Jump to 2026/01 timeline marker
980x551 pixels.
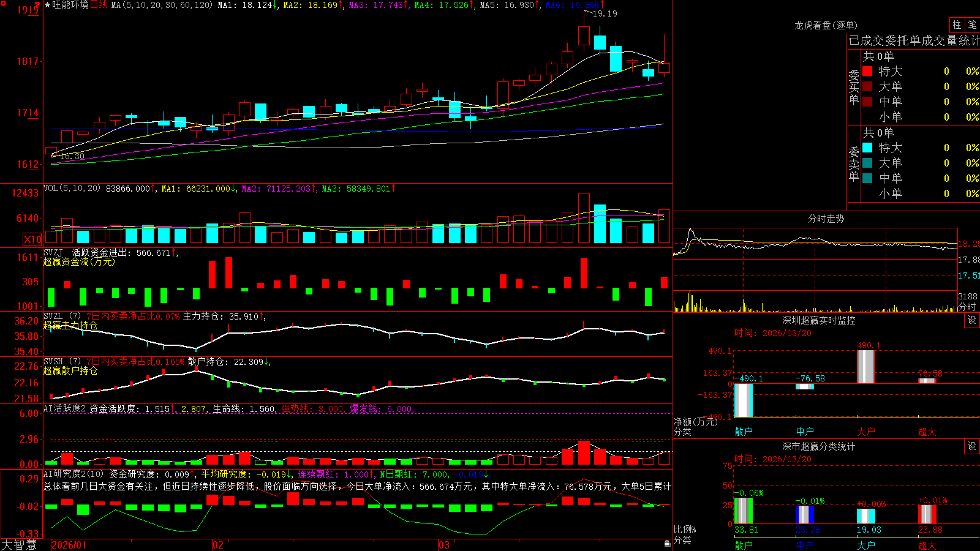[x=69, y=545]
